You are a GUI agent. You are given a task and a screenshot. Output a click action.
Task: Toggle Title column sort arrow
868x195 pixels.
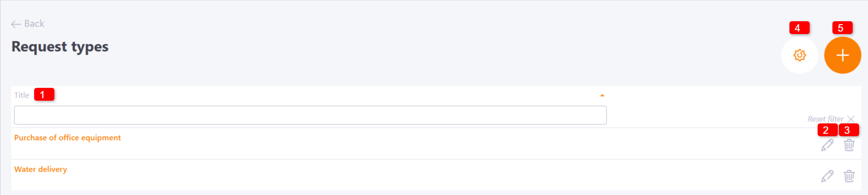tap(602, 95)
